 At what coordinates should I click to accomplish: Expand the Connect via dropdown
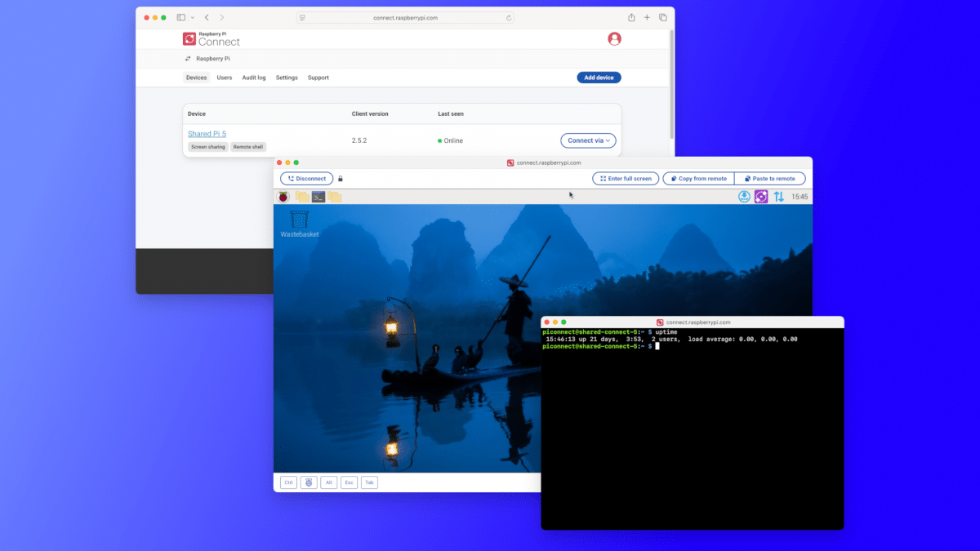coord(588,140)
